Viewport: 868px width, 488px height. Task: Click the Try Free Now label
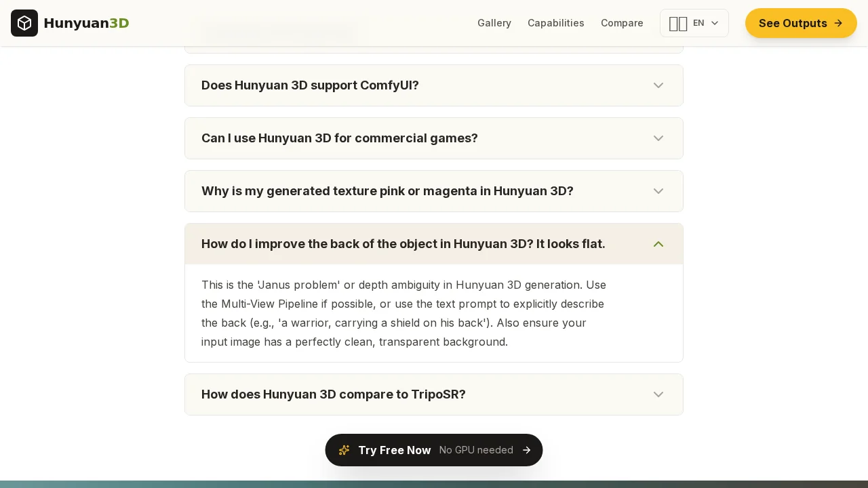coord(394,450)
